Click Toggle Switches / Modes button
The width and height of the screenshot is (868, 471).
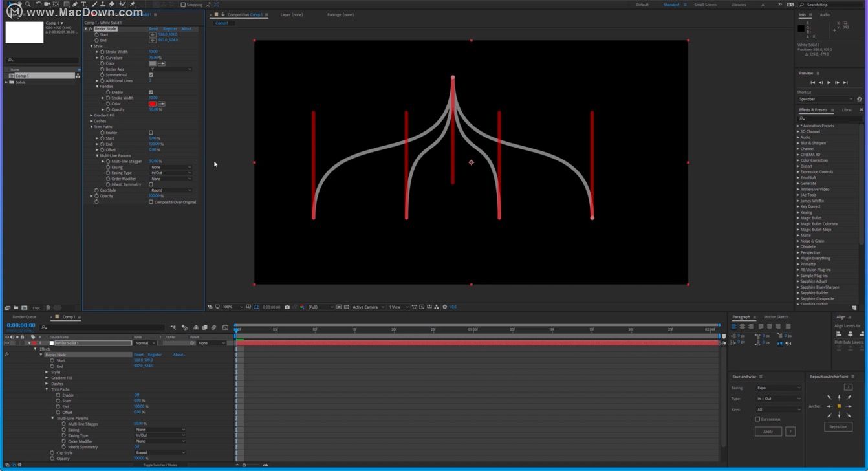pos(160,465)
